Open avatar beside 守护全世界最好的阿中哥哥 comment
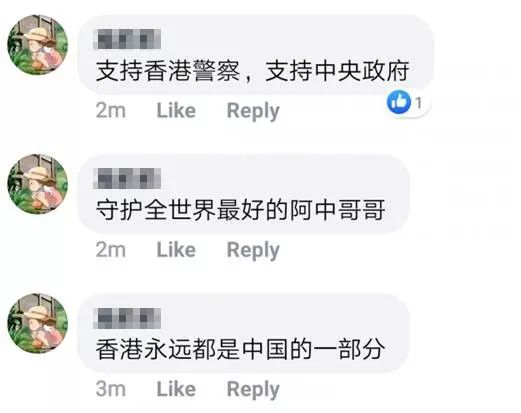 tap(38, 184)
